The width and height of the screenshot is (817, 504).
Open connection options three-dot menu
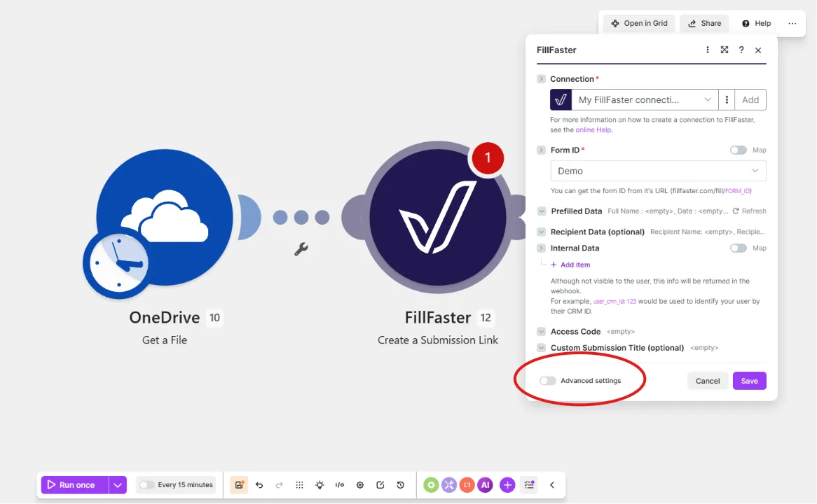tap(727, 99)
